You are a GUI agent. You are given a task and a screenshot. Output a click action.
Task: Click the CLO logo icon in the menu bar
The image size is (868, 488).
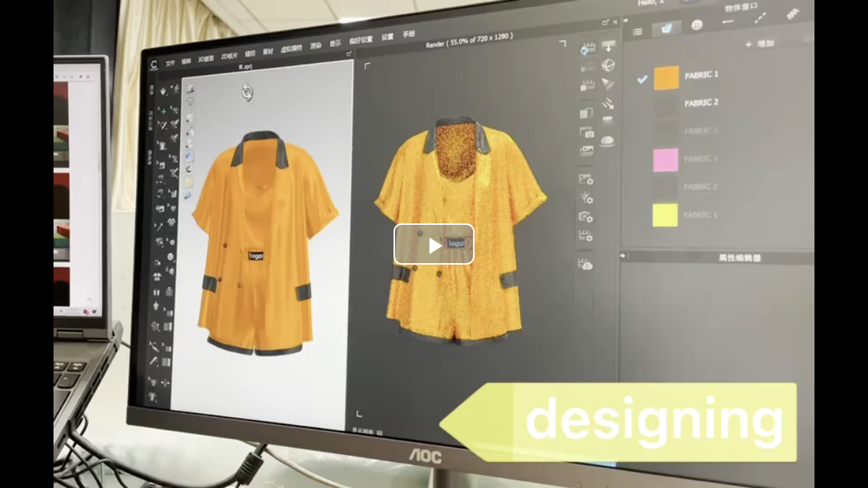(x=154, y=64)
